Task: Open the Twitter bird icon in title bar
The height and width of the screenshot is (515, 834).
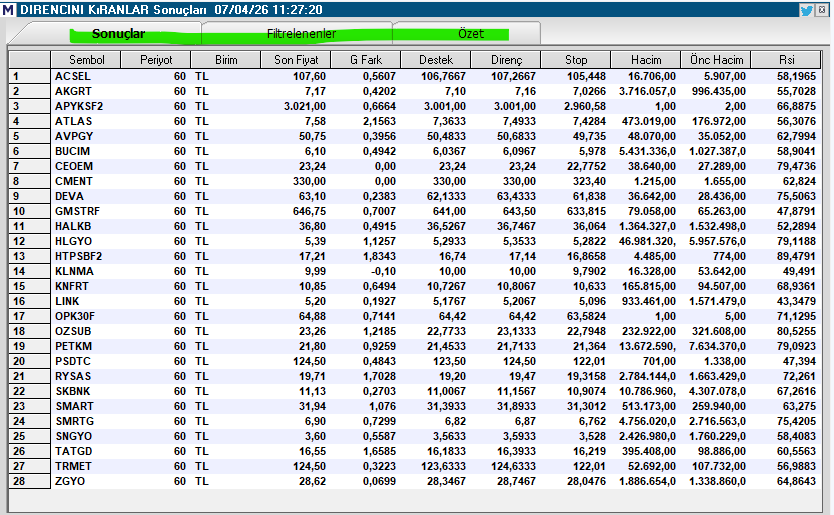Action: (806, 10)
